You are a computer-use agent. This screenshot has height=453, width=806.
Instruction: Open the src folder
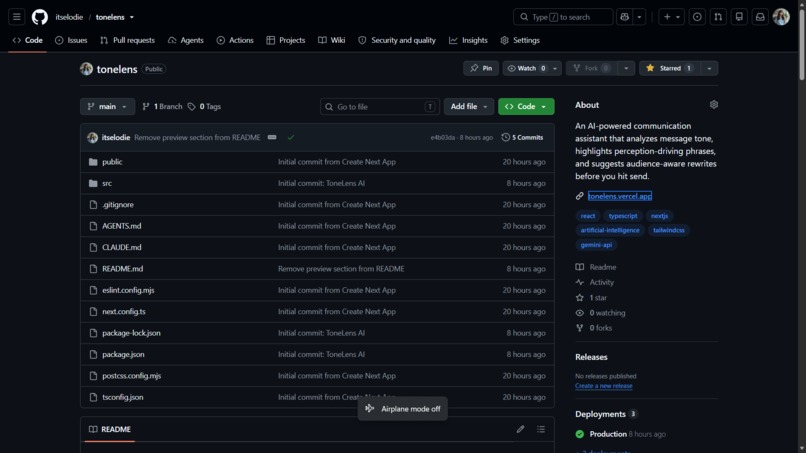pos(107,183)
